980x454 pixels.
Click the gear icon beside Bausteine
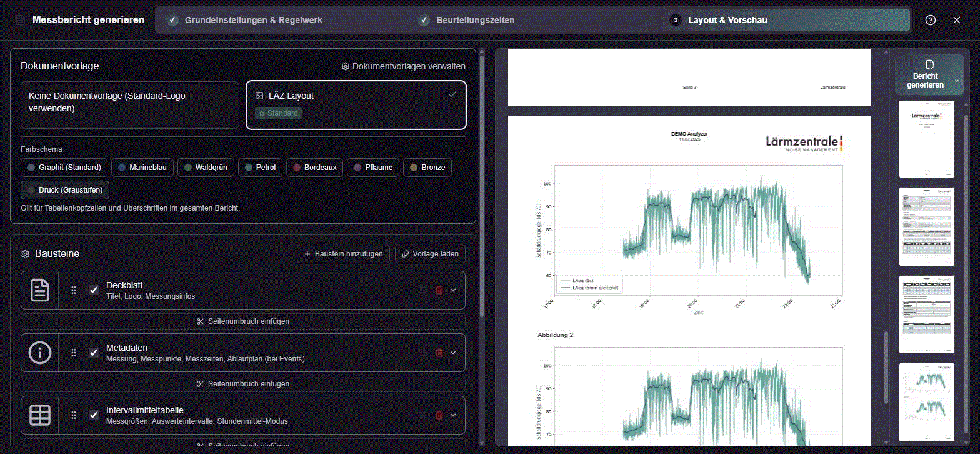tap(26, 254)
